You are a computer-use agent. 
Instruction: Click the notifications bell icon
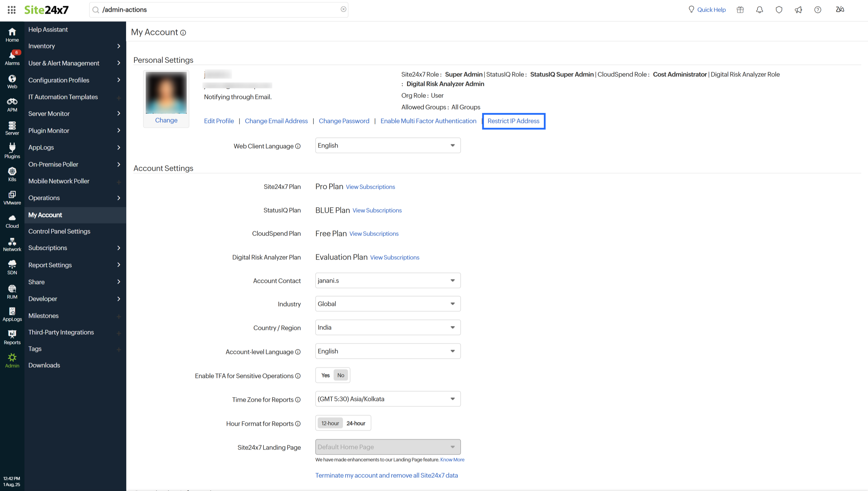pos(759,10)
